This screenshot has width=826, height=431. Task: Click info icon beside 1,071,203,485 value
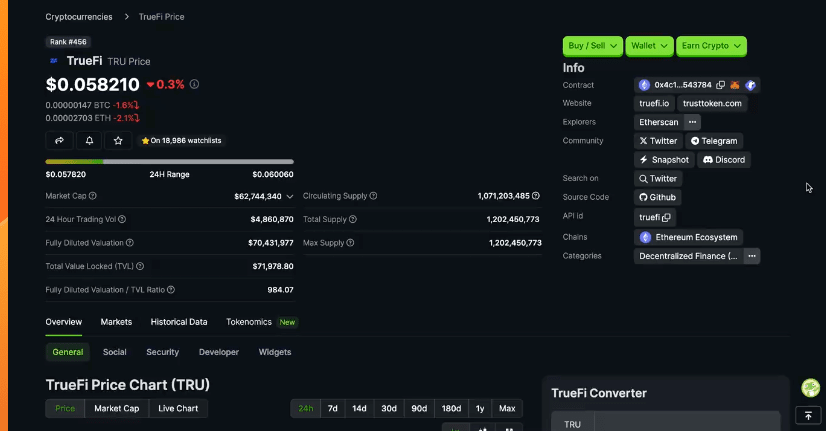pyautogui.click(x=536, y=196)
